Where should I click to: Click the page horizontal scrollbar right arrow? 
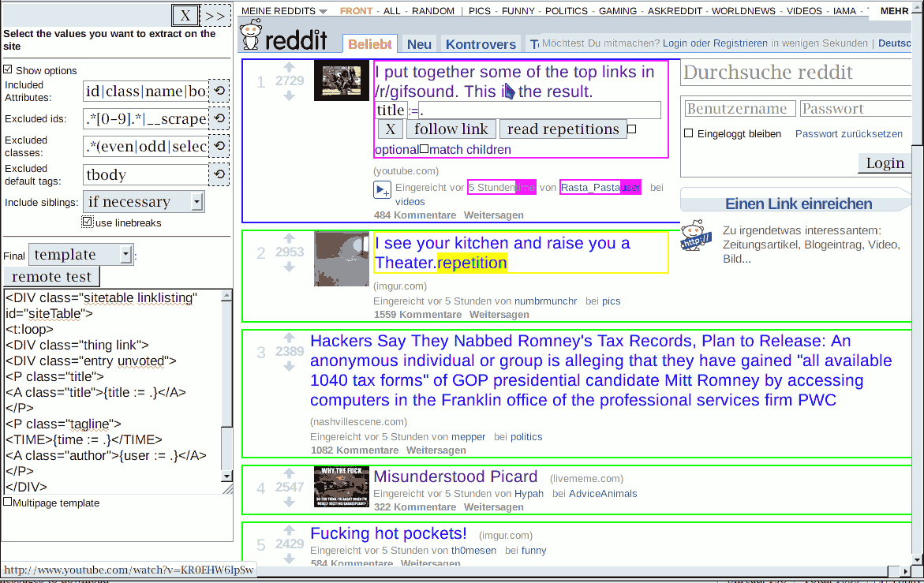905,570
